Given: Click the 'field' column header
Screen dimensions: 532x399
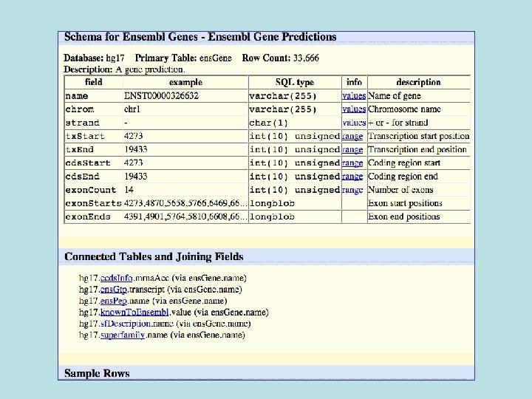Looking at the screenshot, I should (x=94, y=82).
